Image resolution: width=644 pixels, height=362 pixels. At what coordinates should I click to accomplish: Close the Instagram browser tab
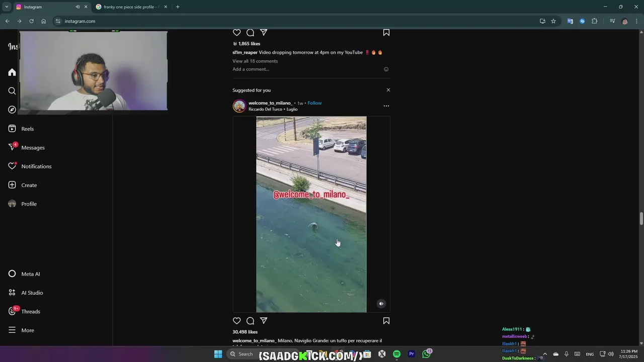coord(86,7)
